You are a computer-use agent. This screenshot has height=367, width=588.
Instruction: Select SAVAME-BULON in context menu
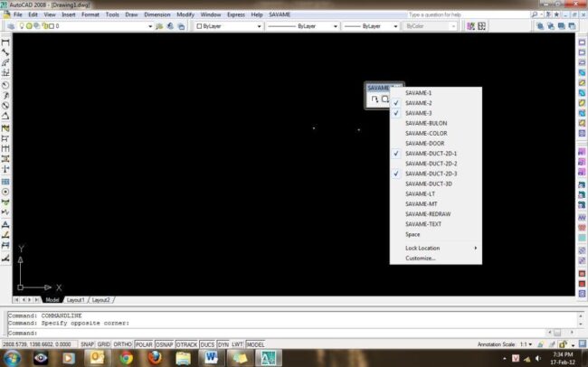pyautogui.click(x=436, y=123)
